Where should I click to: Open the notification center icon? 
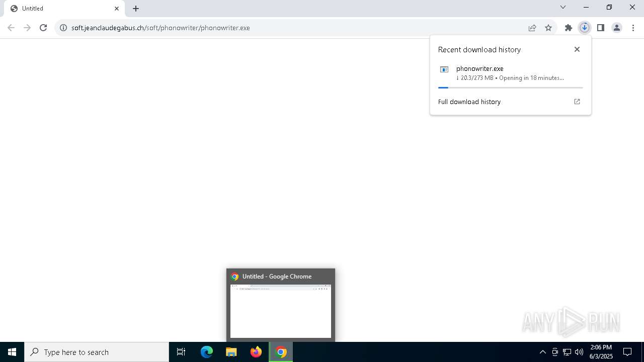pos(627,352)
